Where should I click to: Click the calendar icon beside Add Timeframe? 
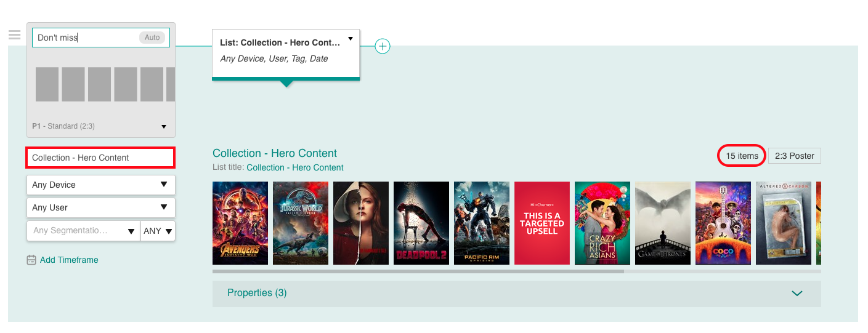coord(31,260)
